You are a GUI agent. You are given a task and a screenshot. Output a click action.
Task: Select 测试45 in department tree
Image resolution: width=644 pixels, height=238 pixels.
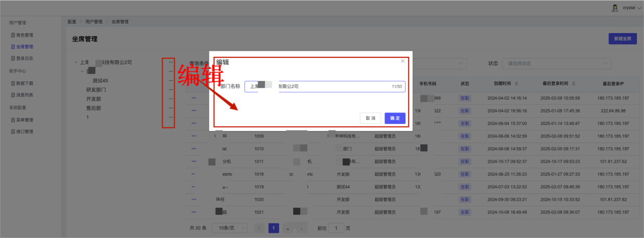coord(100,80)
